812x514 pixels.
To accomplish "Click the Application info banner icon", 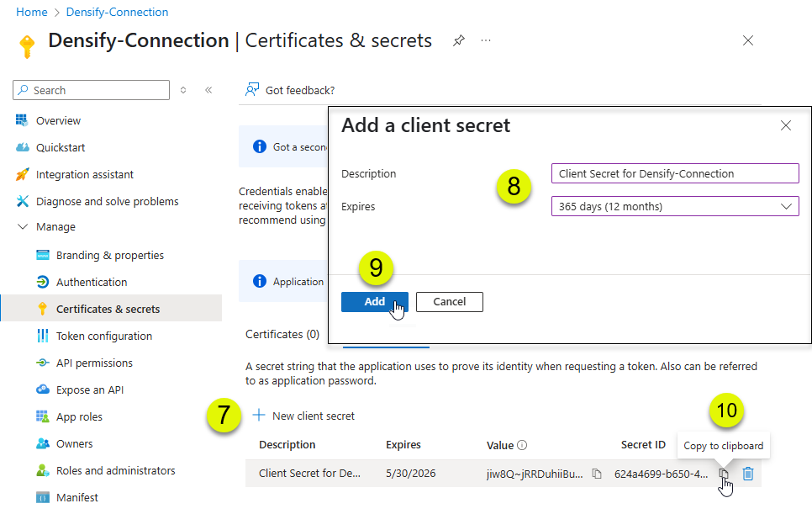I will tap(260, 281).
